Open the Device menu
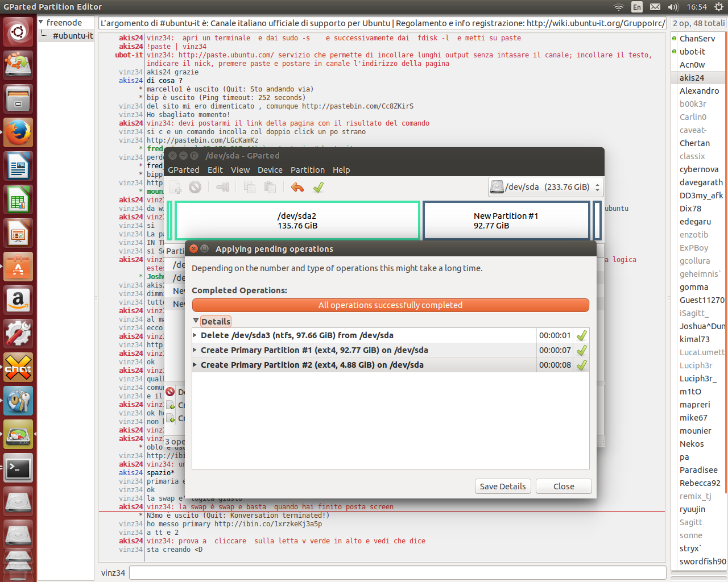This screenshot has height=582, width=728. [270, 170]
